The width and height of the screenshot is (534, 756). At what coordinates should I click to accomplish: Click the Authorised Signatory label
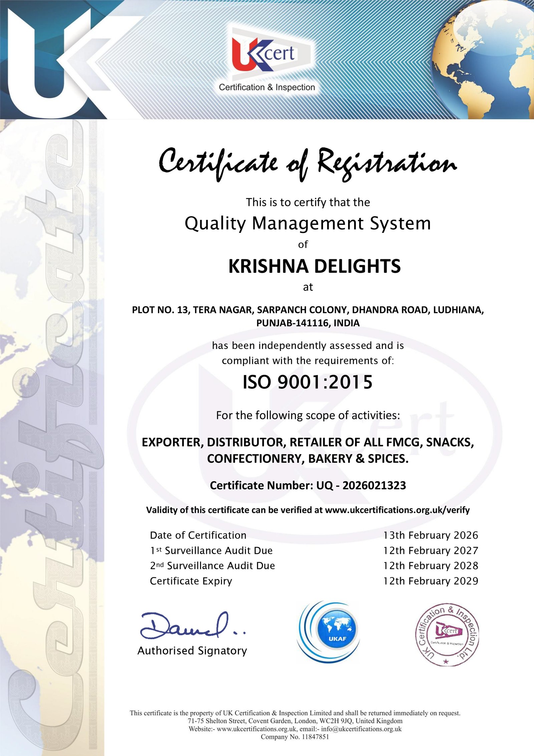[192, 650]
